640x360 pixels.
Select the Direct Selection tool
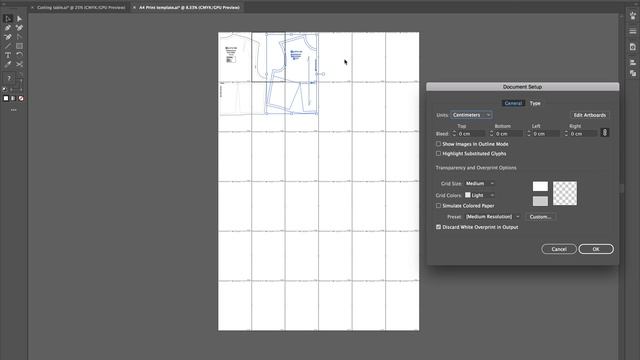click(19, 19)
